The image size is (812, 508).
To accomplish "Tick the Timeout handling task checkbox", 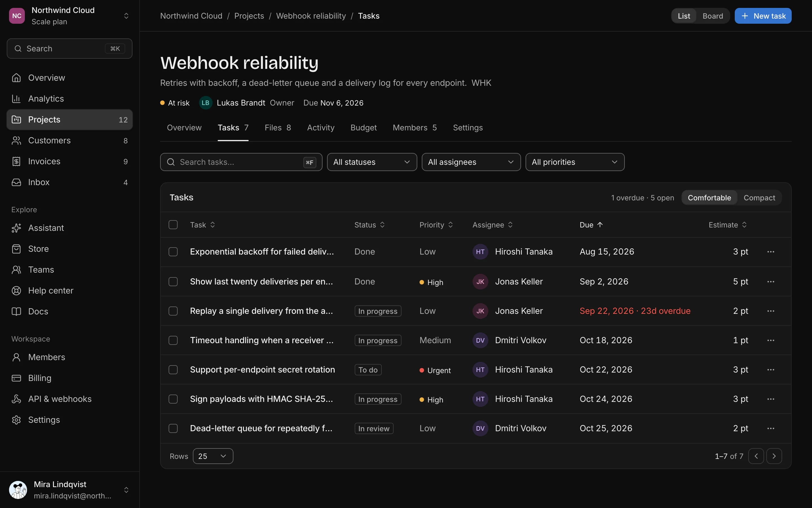I will [x=173, y=340].
